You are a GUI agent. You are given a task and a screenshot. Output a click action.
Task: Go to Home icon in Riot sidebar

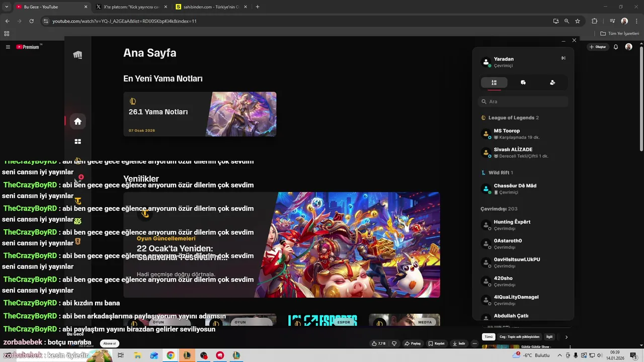pyautogui.click(x=77, y=121)
